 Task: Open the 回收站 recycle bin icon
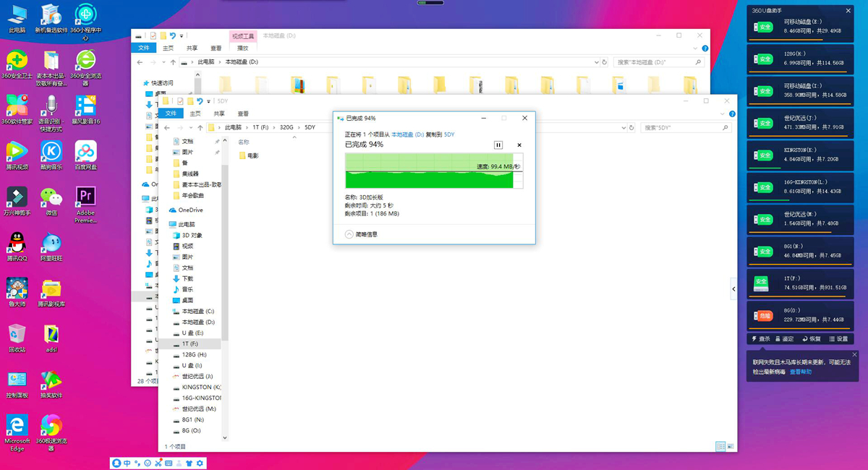click(17, 338)
